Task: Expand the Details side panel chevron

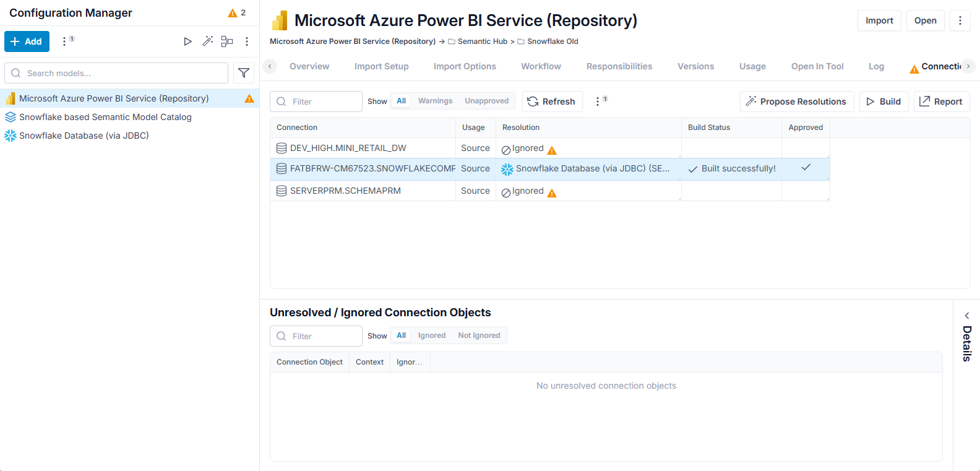Action: point(967,316)
